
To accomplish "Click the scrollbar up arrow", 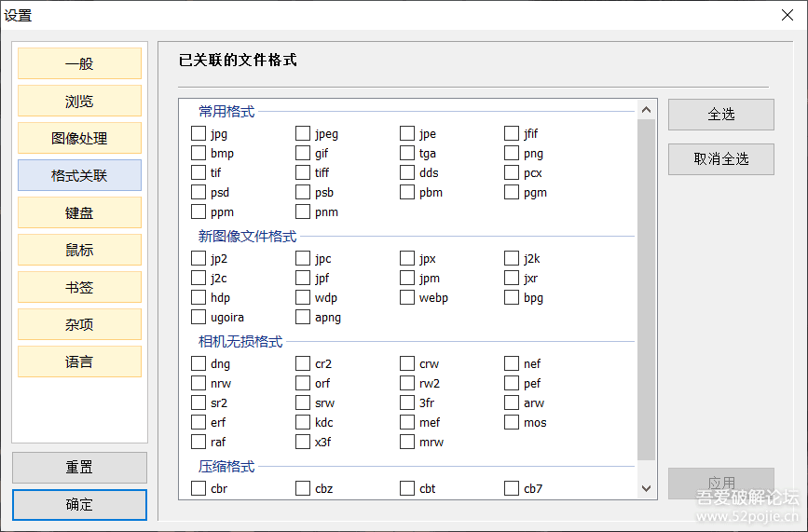I will point(646,110).
